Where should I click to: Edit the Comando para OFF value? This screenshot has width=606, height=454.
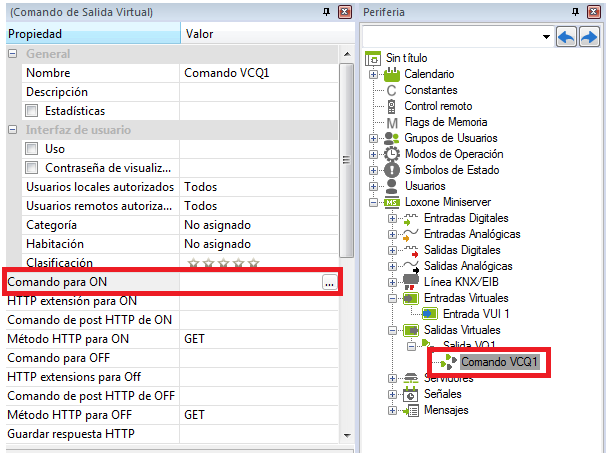[259, 358]
